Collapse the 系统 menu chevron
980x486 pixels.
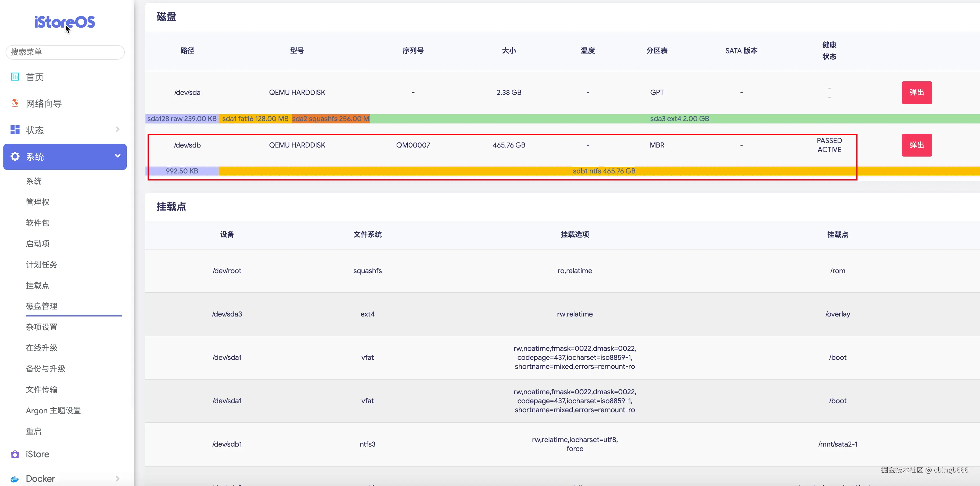click(117, 156)
